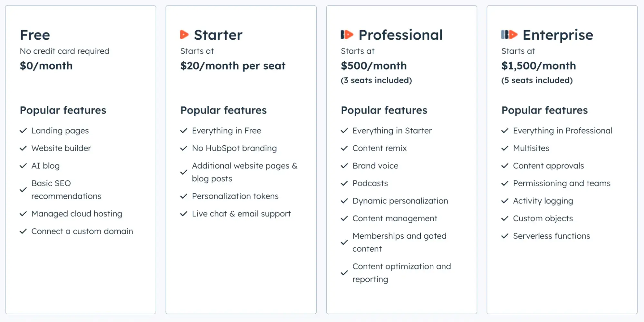
Task: Click the checkmark next to No HubSpot branding
Action: click(x=184, y=148)
